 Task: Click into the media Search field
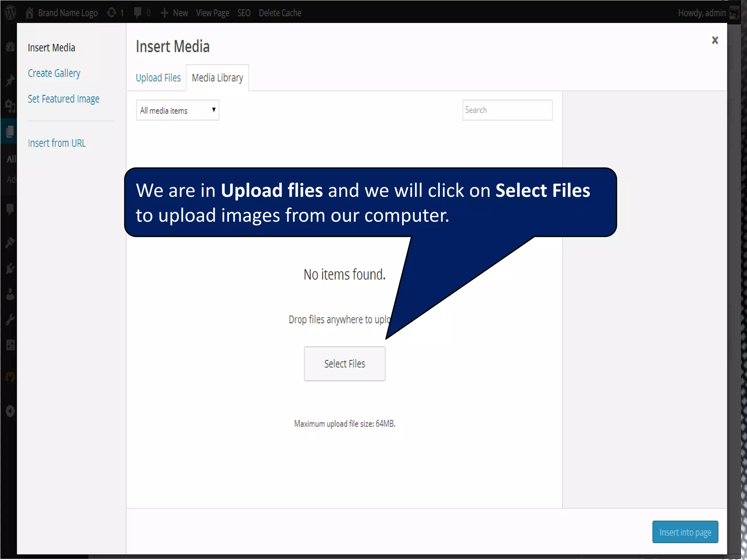pos(507,110)
